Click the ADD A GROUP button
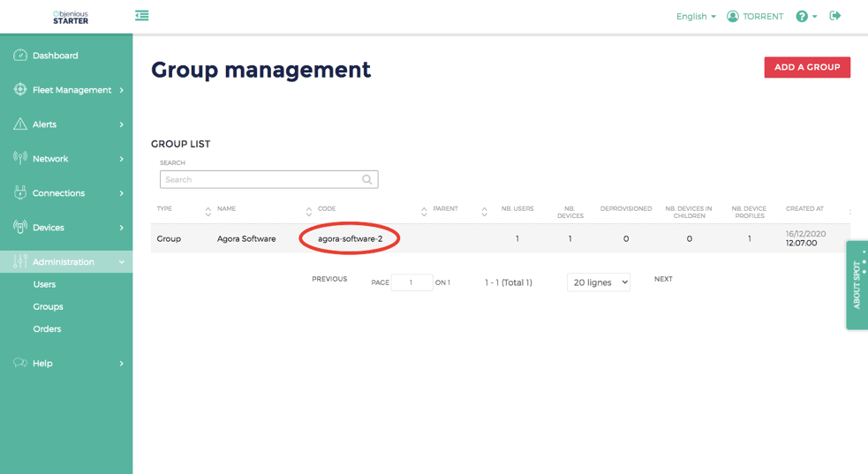The height and width of the screenshot is (474, 868). [x=807, y=67]
